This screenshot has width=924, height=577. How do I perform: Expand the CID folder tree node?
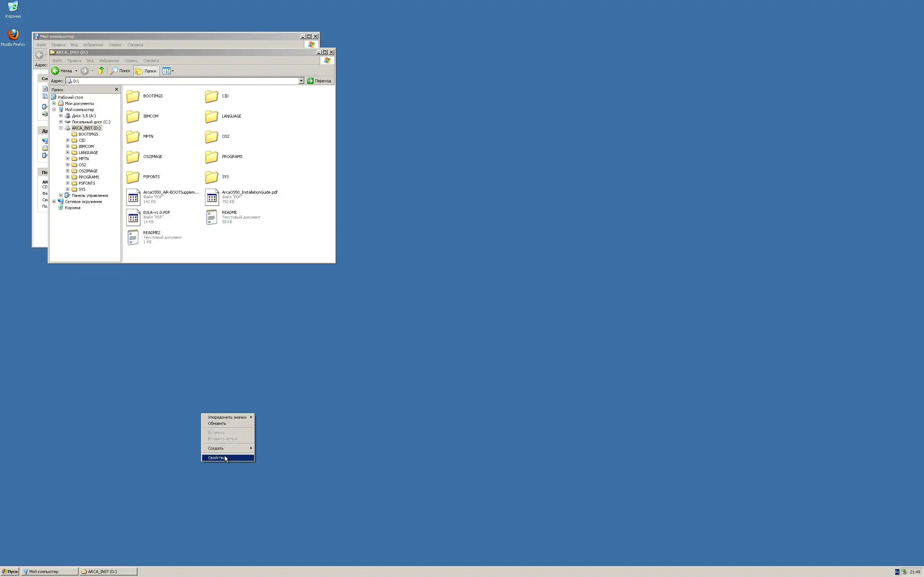(x=67, y=140)
